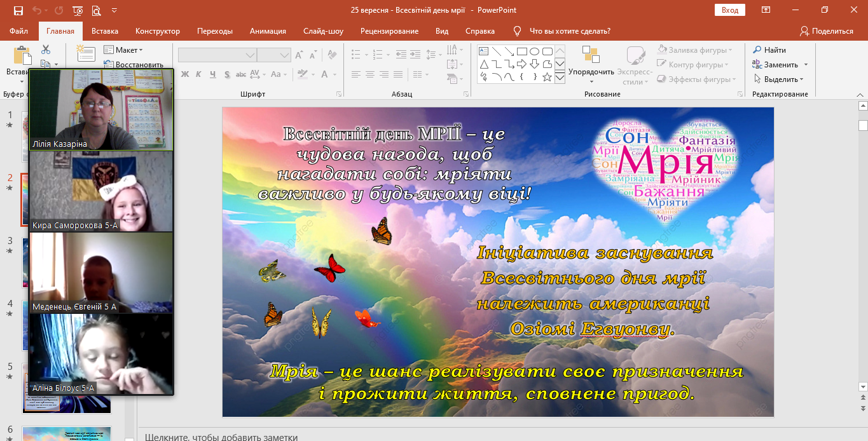The width and height of the screenshot is (868, 441).
Task: Expand the shapes gallery with the More arrow
Action: click(x=560, y=78)
